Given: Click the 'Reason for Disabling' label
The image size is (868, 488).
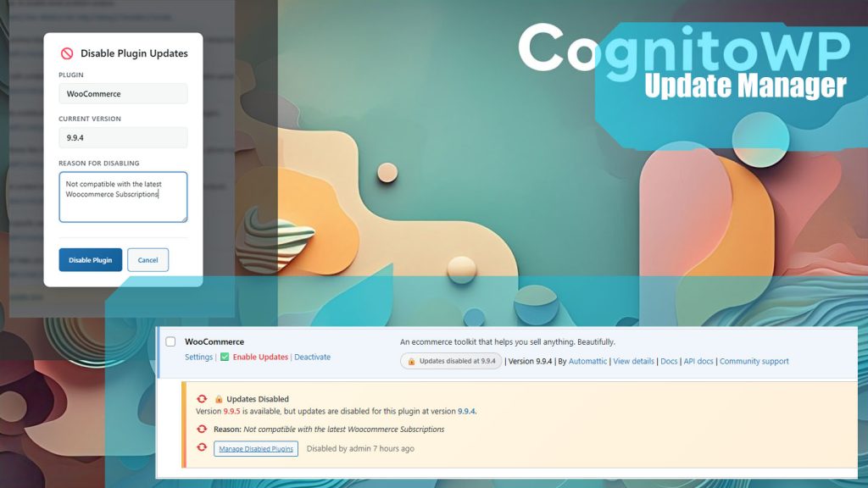Looking at the screenshot, I should point(99,164).
